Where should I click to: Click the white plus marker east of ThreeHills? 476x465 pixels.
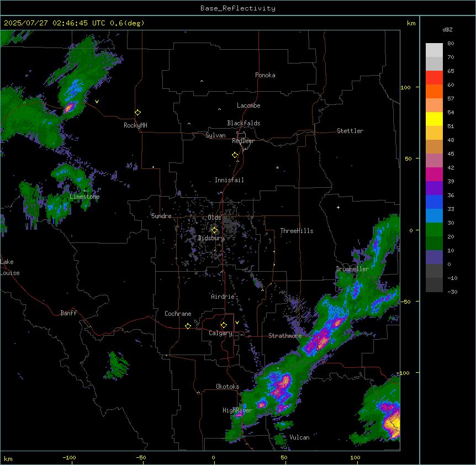[x=338, y=207]
